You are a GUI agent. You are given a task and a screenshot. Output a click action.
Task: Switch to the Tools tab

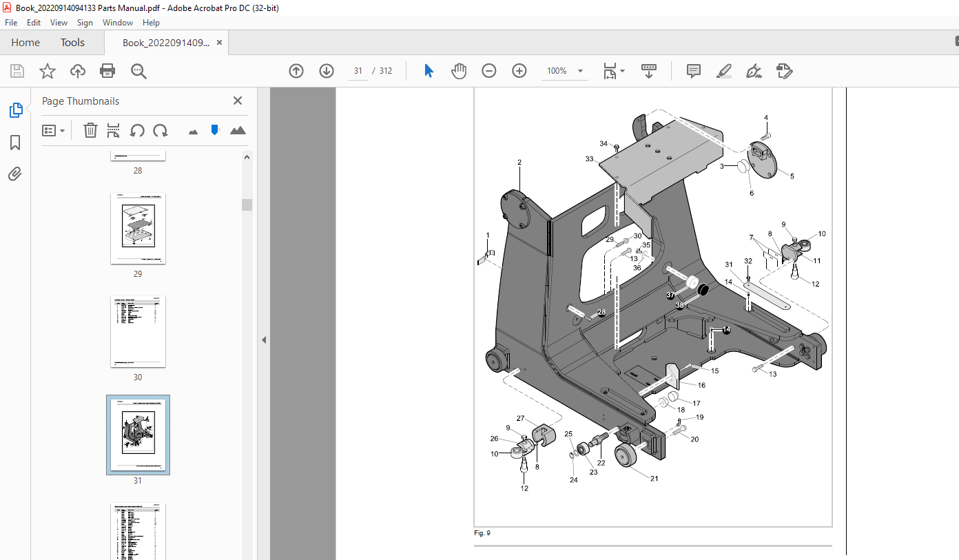click(x=72, y=43)
